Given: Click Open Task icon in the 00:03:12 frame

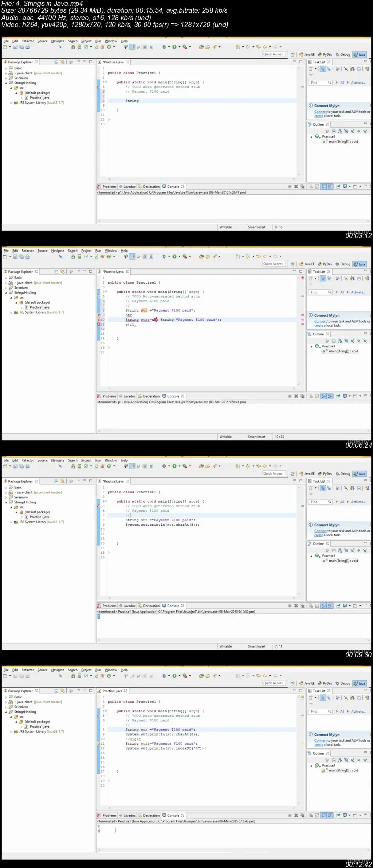Looking at the screenshot, I should pos(208,47).
